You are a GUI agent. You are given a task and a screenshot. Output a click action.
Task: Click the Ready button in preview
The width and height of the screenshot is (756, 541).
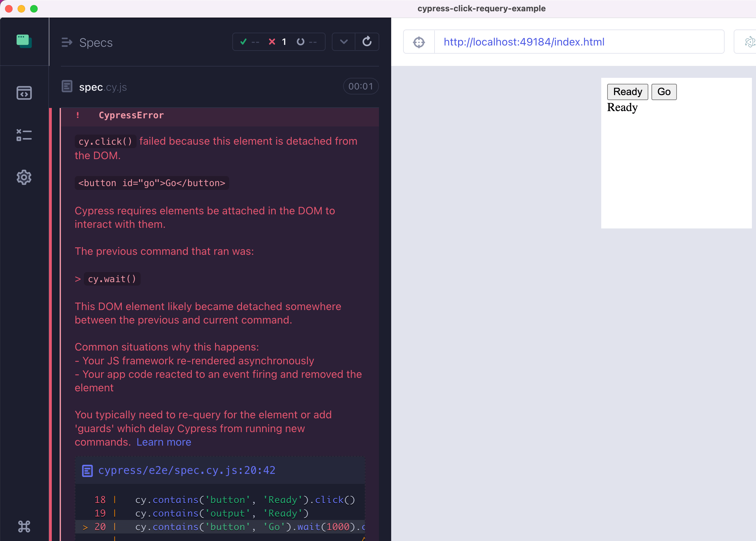[627, 92]
